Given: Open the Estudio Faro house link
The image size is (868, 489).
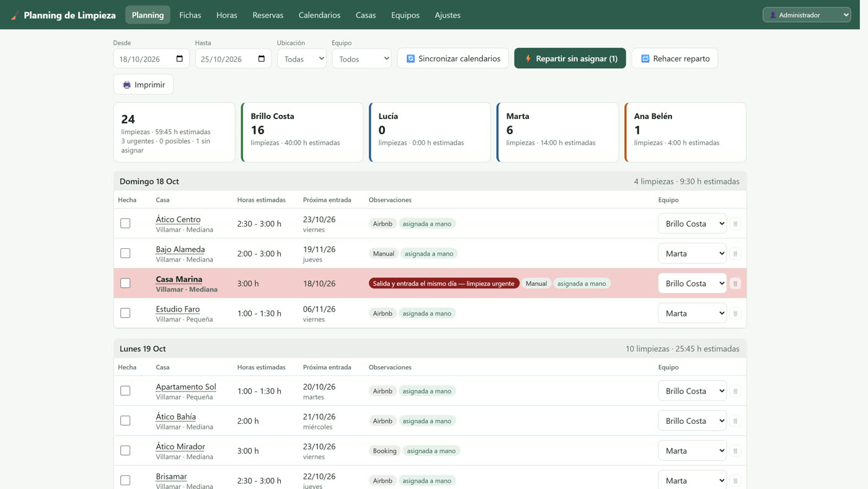Looking at the screenshot, I should click(x=177, y=309).
